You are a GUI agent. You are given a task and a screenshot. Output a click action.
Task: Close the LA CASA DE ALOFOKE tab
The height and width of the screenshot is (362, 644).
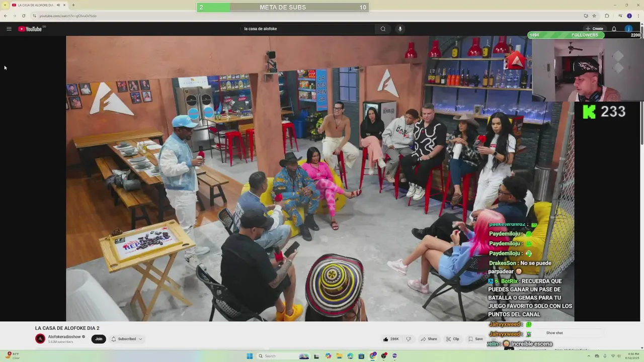(64, 5)
